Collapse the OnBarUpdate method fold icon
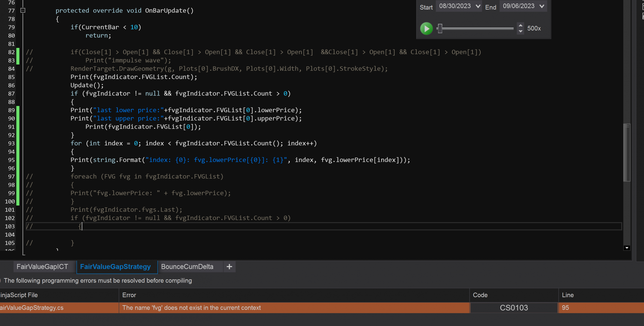The width and height of the screenshot is (644, 326). pos(23,10)
